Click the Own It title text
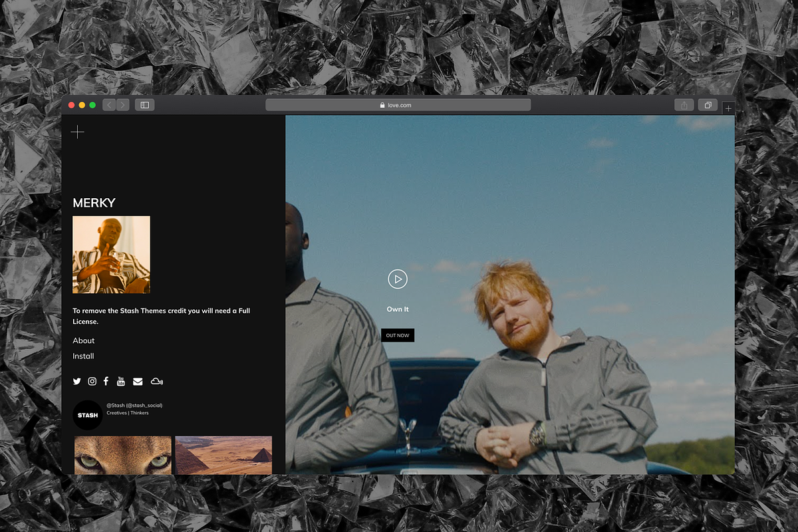Viewport: 798px width, 532px height. [x=398, y=309]
